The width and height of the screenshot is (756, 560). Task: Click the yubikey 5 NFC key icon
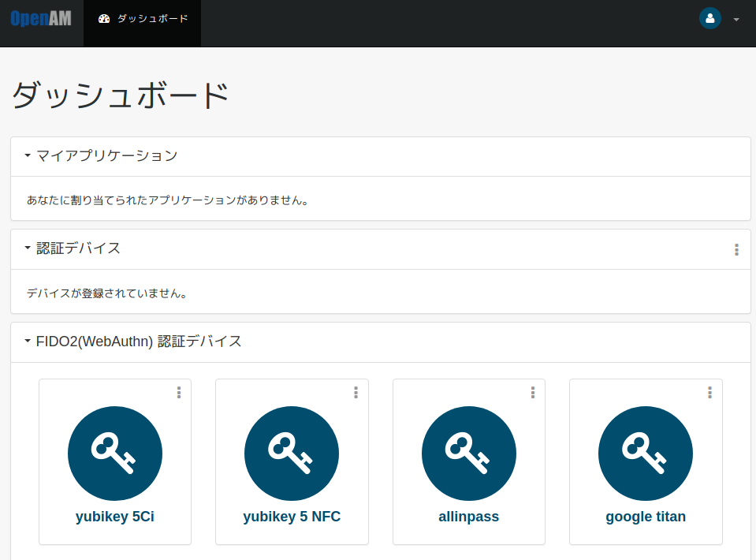click(x=292, y=454)
